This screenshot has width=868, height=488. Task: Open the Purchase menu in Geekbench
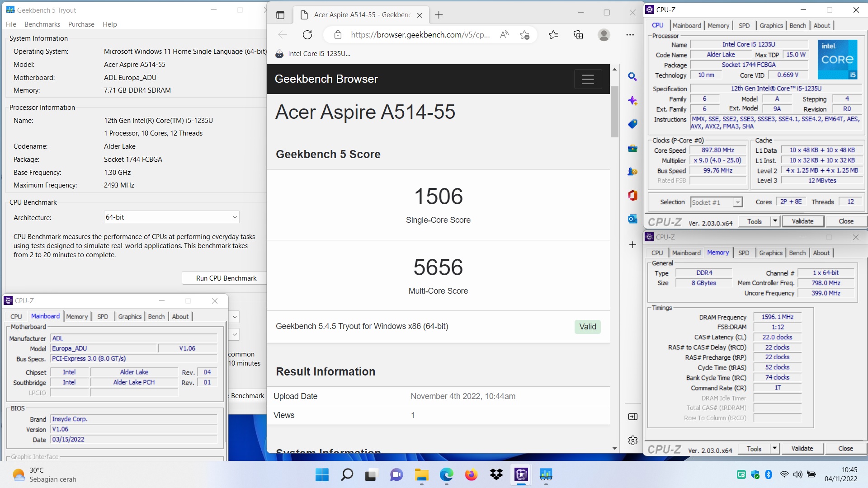coord(81,24)
